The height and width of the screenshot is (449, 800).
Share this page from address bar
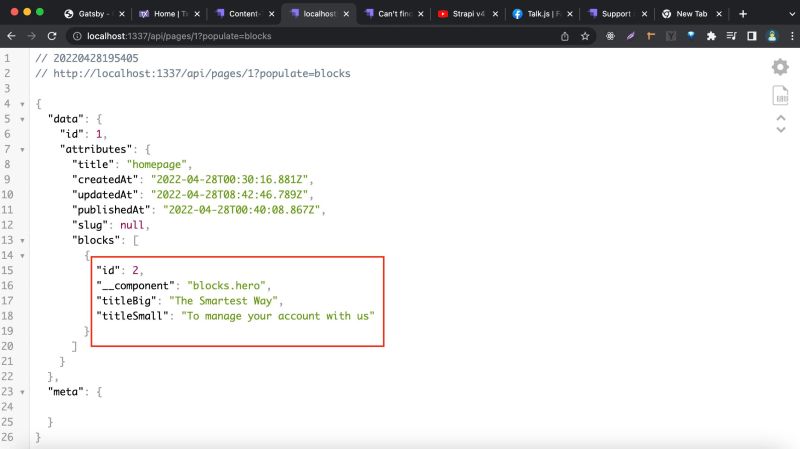(565, 36)
